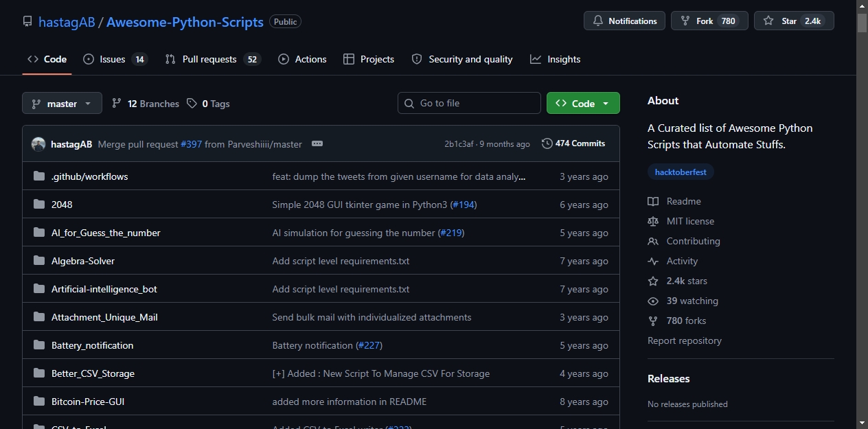Click folder icon next to Battery_notification
This screenshot has width=868, height=429.
[39, 345]
